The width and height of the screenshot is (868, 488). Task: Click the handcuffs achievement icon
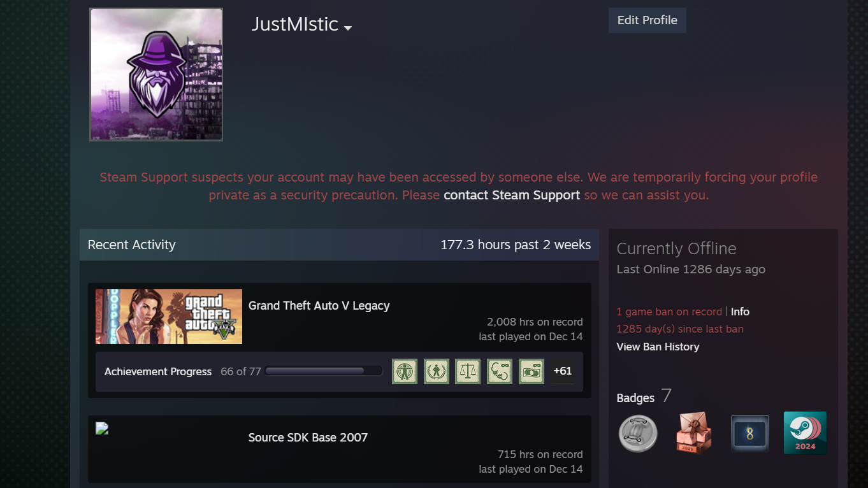pyautogui.click(x=500, y=371)
